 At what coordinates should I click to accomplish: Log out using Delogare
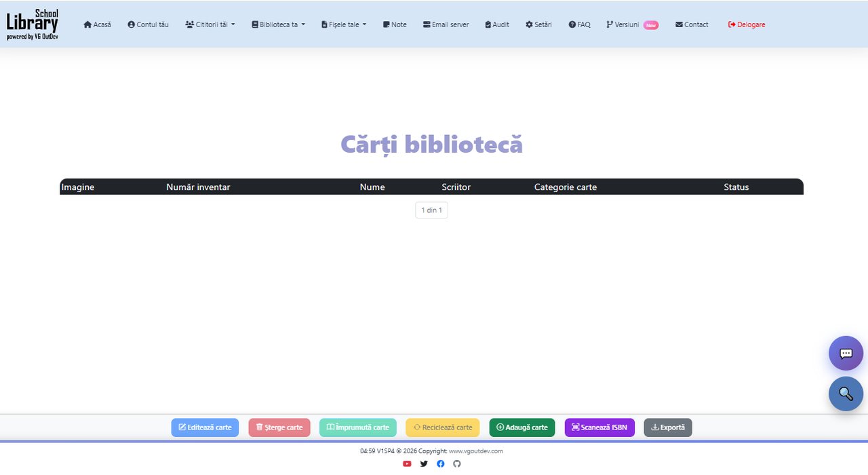(x=747, y=24)
